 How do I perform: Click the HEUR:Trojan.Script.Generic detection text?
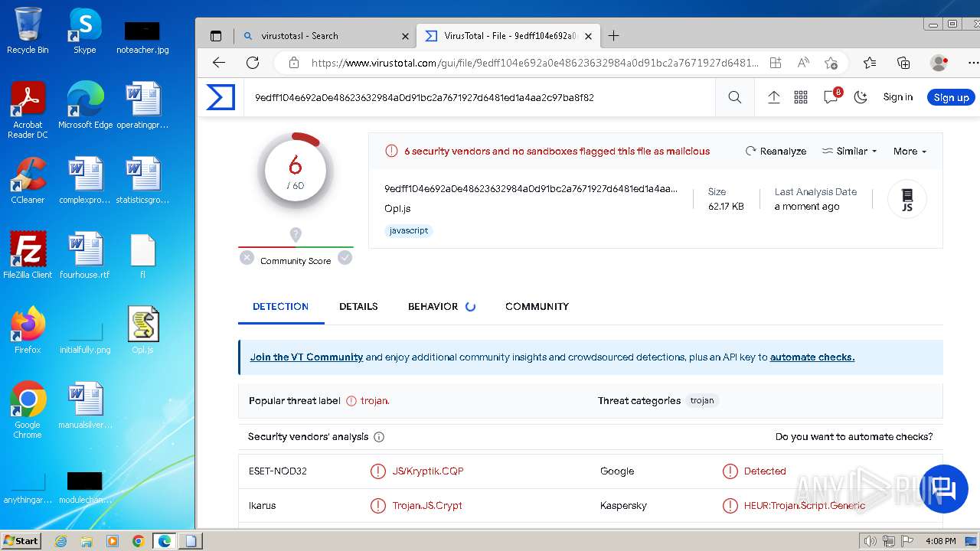(805, 506)
